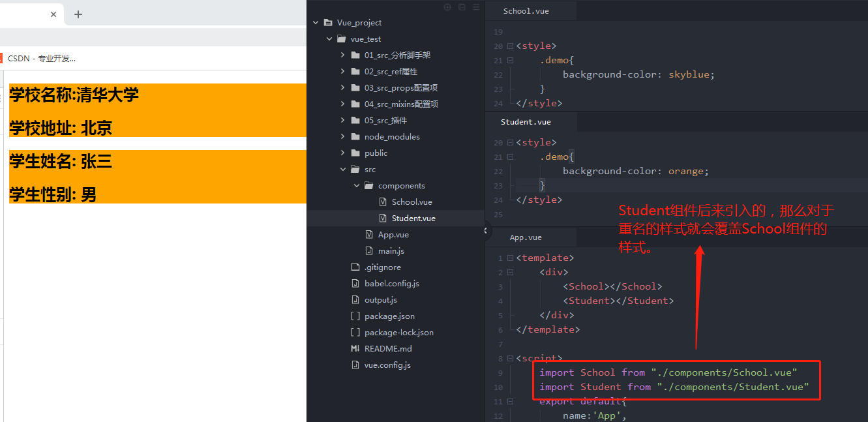Image resolution: width=868 pixels, height=422 pixels.
Task: Click the skyblue color value in School.vue
Action: (689, 75)
